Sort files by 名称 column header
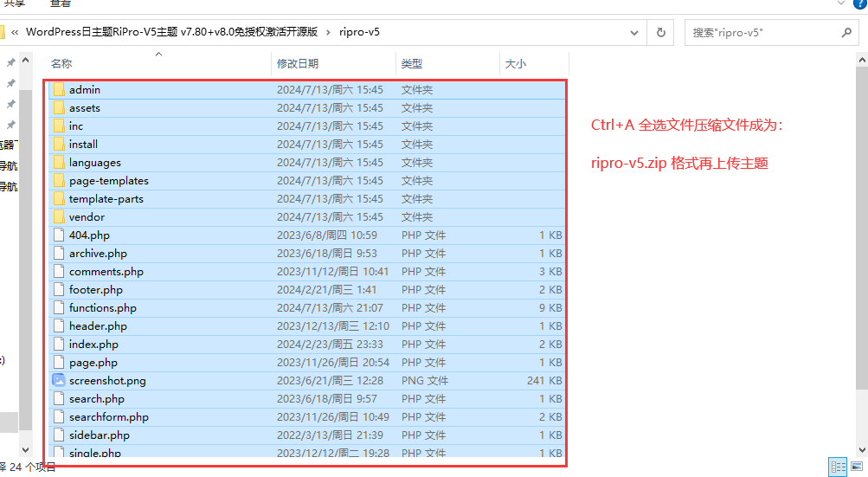 [61, 63]
